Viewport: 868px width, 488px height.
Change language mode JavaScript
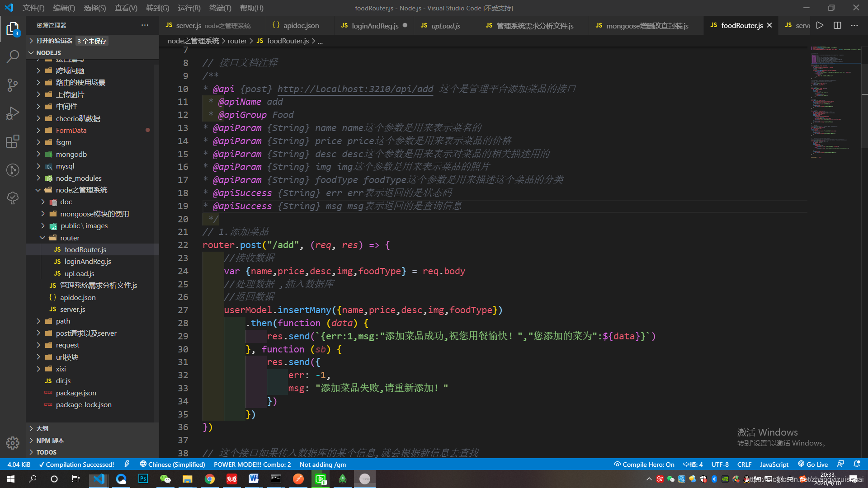tap(774, 464)
